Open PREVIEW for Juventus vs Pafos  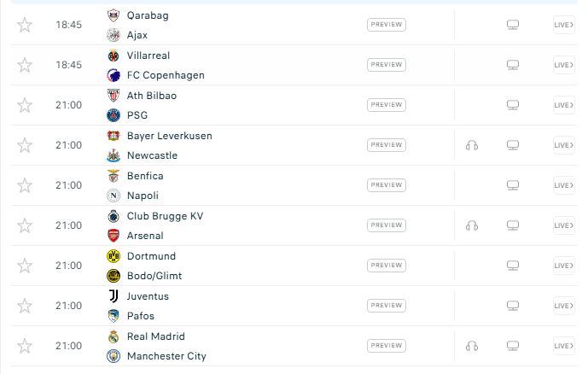coord(386,306)
